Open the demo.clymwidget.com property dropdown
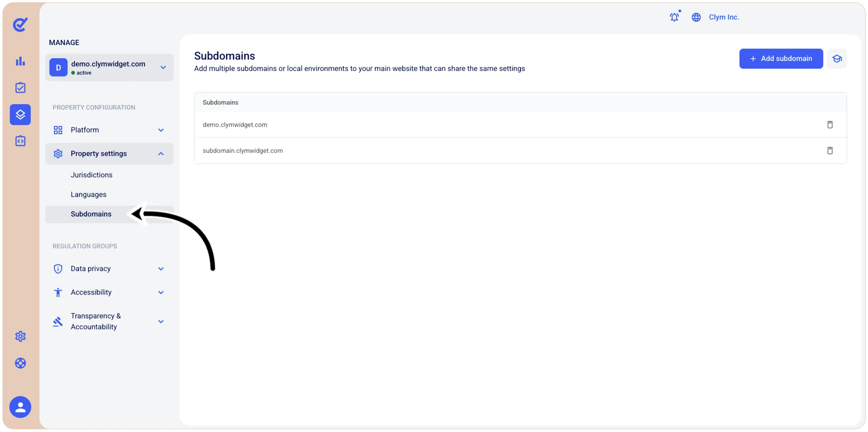This screenshot has width=868, height=432. (x=109, y=67)
